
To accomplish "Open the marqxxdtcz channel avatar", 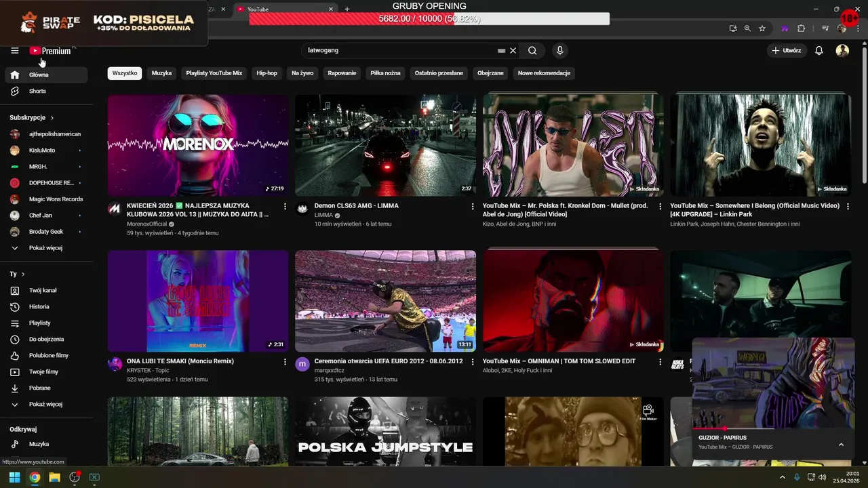I will pos(302,364).
